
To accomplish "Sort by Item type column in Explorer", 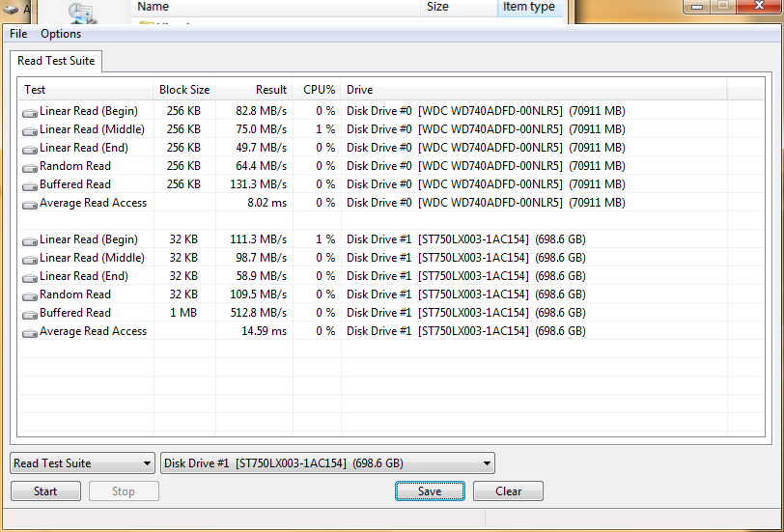I will tap(528, 7).
